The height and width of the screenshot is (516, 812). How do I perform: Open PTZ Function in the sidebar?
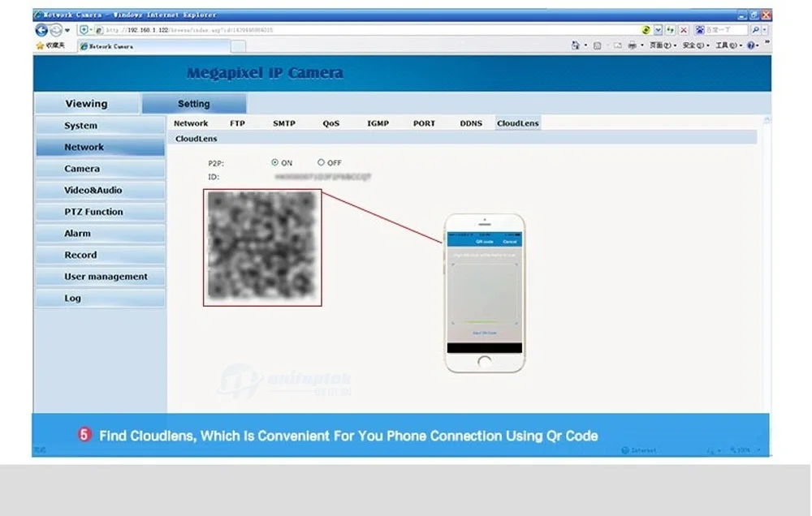101,212
